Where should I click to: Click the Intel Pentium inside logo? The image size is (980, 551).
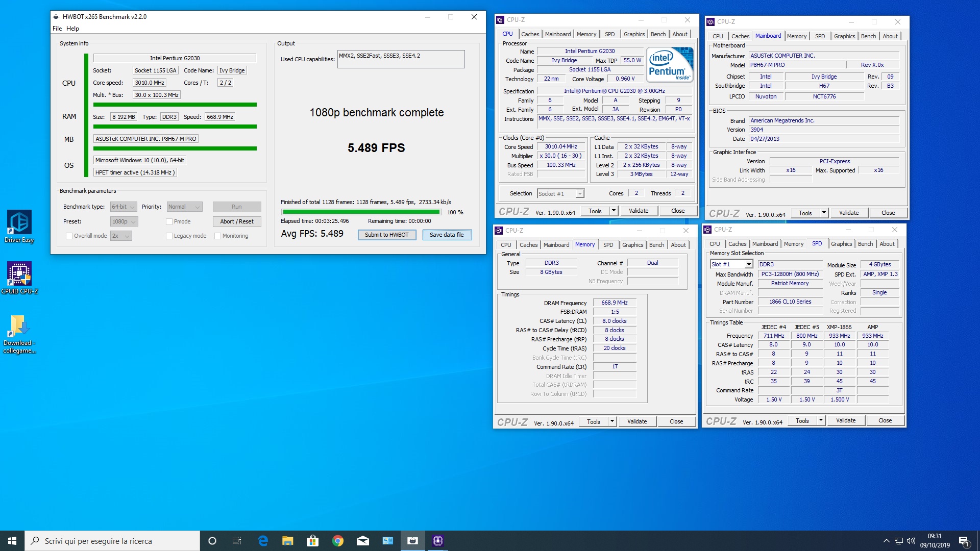670,64
